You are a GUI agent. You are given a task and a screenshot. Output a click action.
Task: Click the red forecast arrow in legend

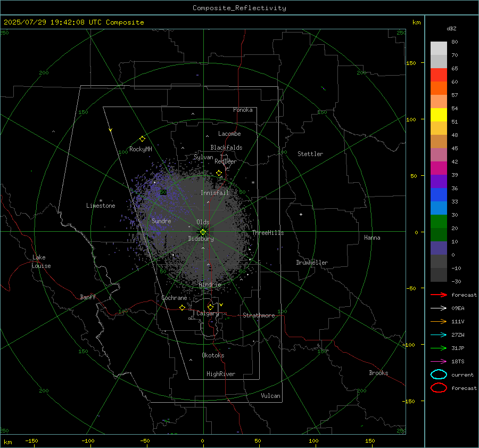[x=439, y=295]
